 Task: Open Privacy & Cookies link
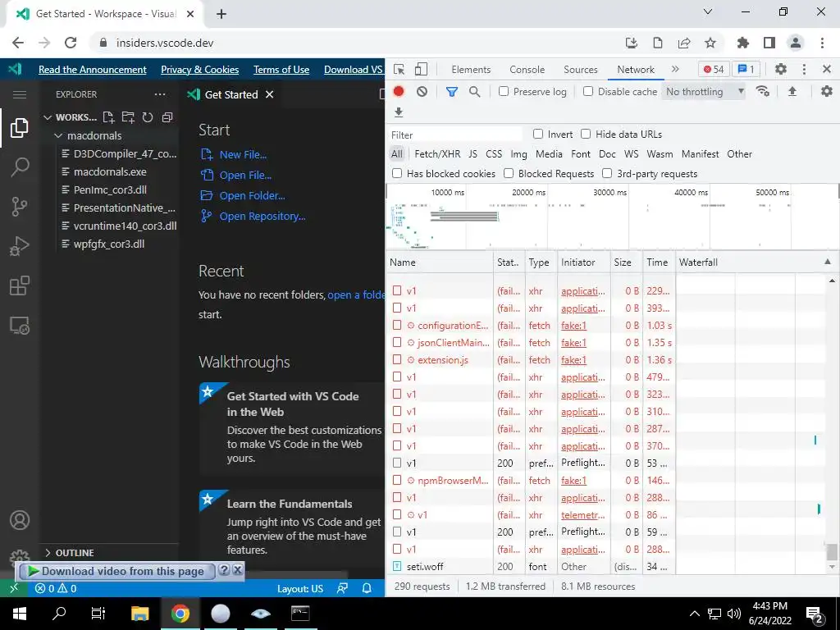(x=200, y=69)
